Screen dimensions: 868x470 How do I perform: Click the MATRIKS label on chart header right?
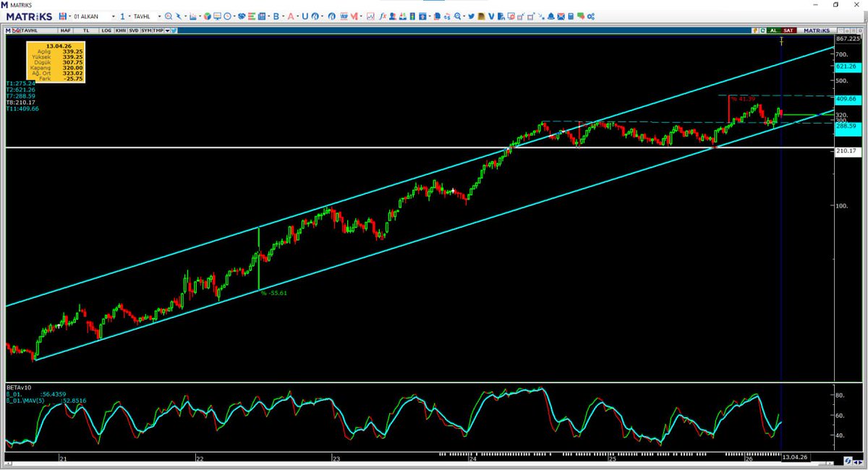pyautogui.click(x=817, y=30)
